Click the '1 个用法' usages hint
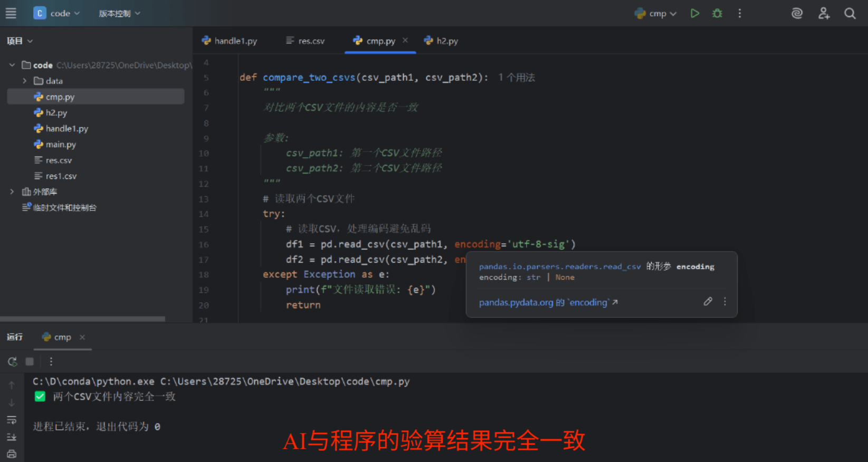The height and width of the screenshot is (462, 868). 517,78
